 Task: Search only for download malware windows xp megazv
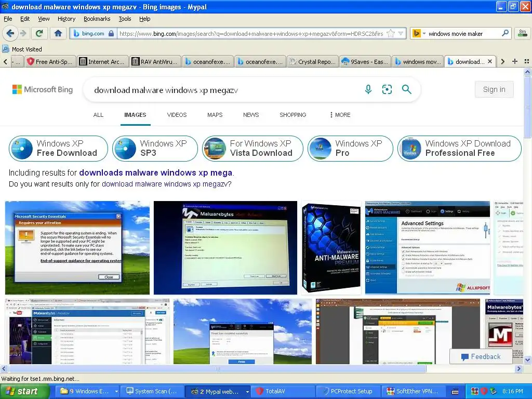click(x=165, y=184)
